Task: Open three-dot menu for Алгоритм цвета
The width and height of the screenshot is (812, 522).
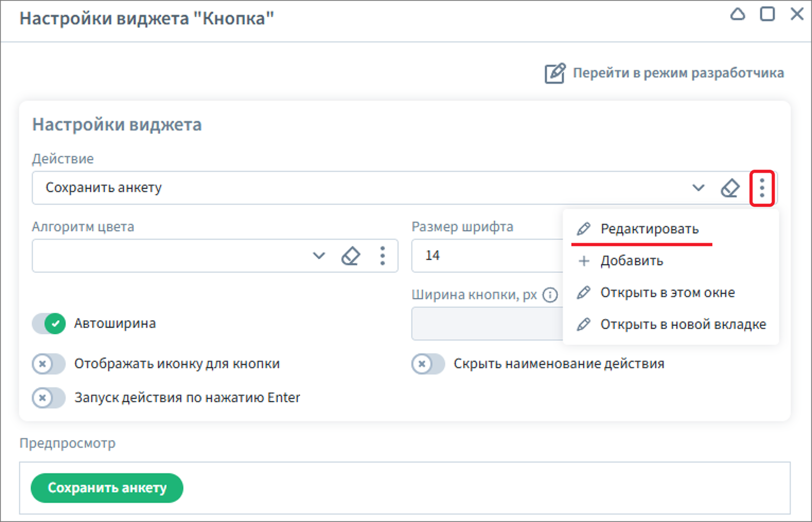Action: (x=382, y=256)
